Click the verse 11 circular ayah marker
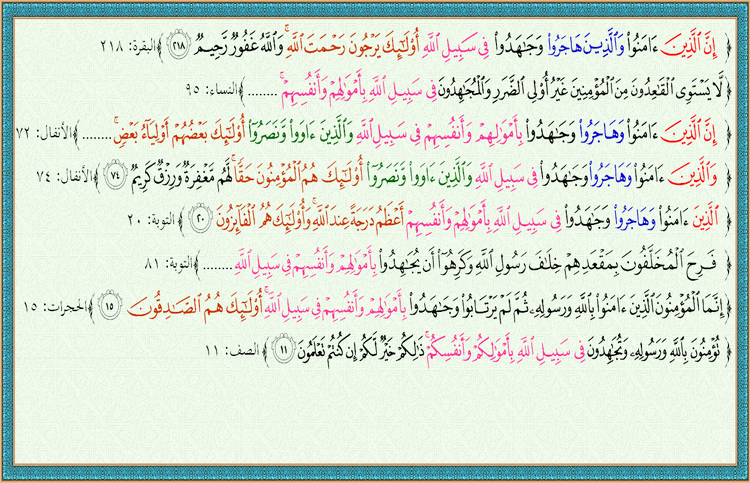The image size is (750, 483). pos(284,349)
